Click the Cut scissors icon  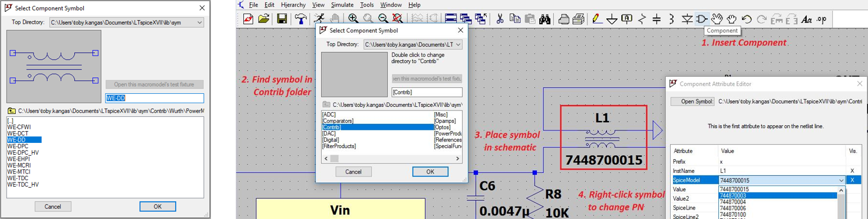tap(500, 19)
